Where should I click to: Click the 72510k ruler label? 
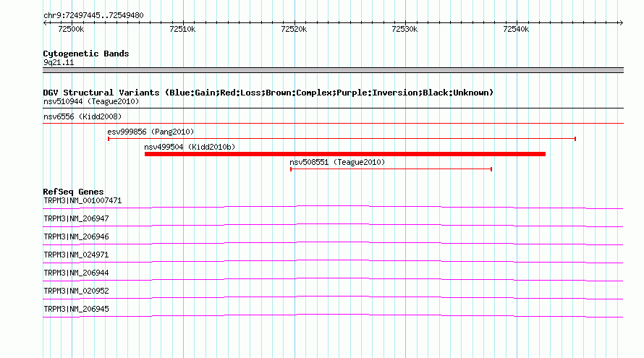[182, 29]
